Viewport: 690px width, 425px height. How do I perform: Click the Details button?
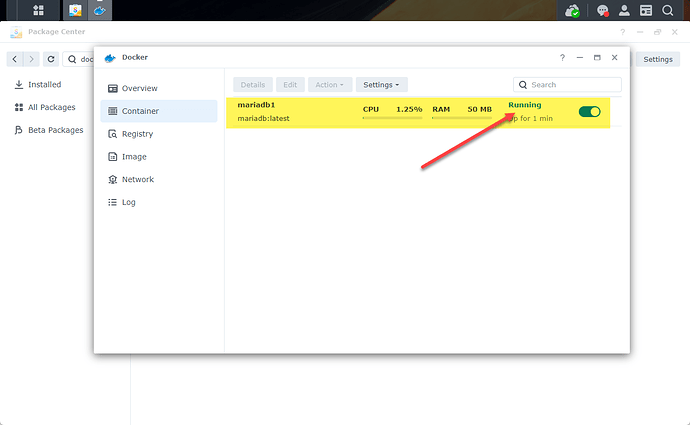253,84
